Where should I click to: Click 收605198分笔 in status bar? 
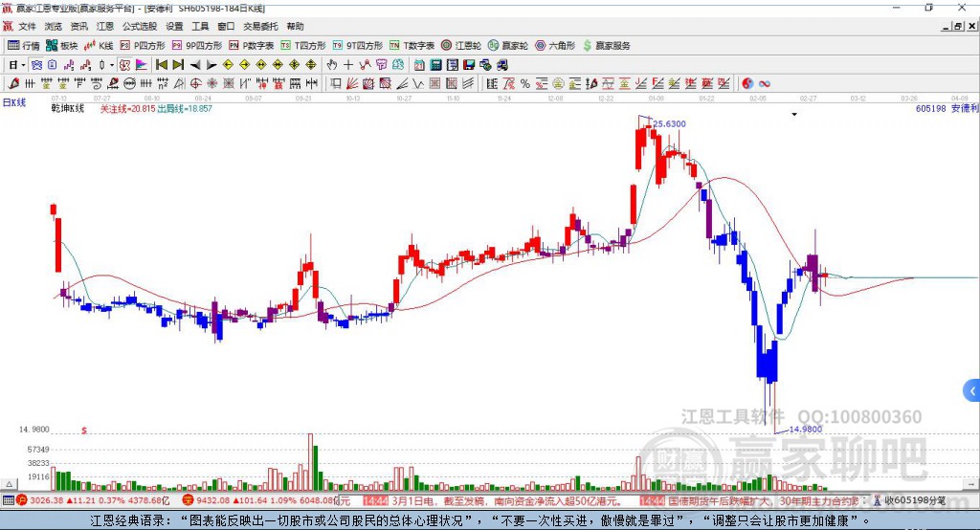tap(915, 500)
